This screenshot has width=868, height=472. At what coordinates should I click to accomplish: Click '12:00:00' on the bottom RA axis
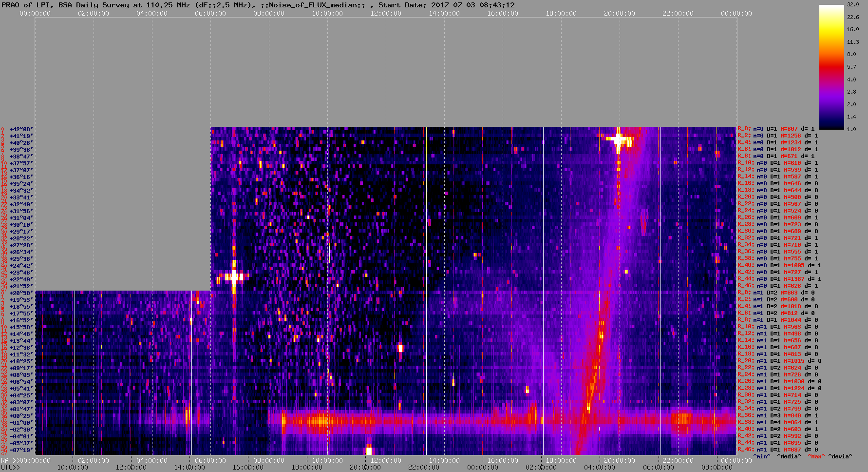[x=386, y=460]
